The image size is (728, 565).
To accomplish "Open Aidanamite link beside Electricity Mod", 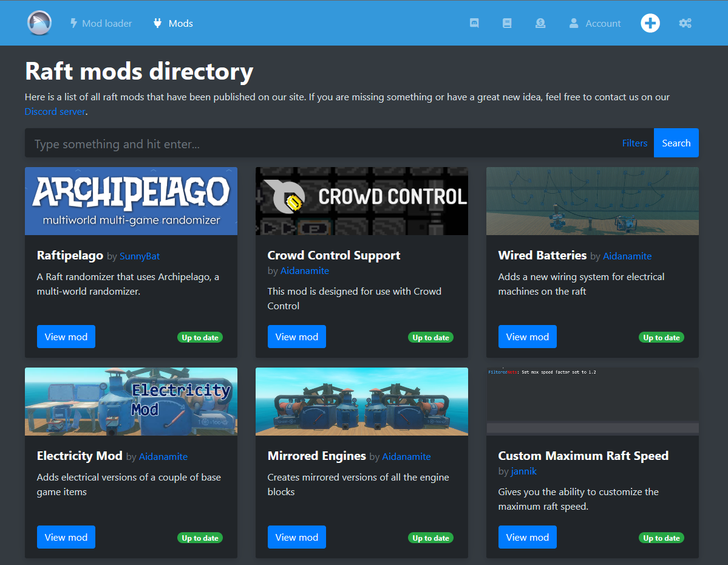I will (163, 457).
